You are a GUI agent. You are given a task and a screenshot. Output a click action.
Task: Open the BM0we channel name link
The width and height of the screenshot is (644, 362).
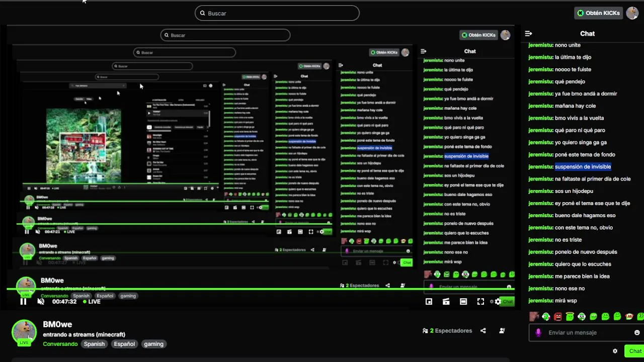57,324
